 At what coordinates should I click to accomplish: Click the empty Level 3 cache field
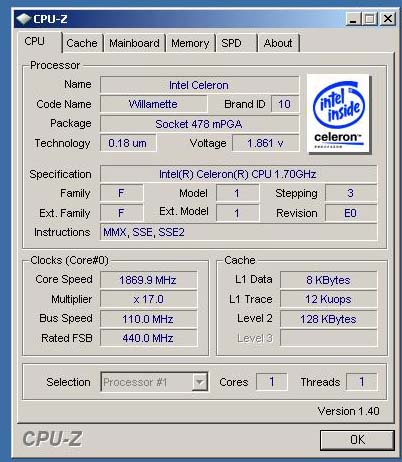pyautogui.click(x=329, y=338)
